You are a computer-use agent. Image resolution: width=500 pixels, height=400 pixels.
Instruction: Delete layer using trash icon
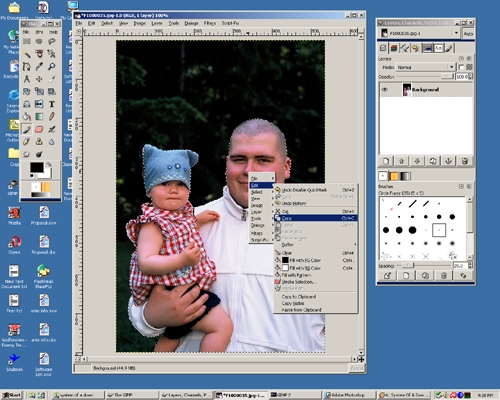(x=465, y=161)
